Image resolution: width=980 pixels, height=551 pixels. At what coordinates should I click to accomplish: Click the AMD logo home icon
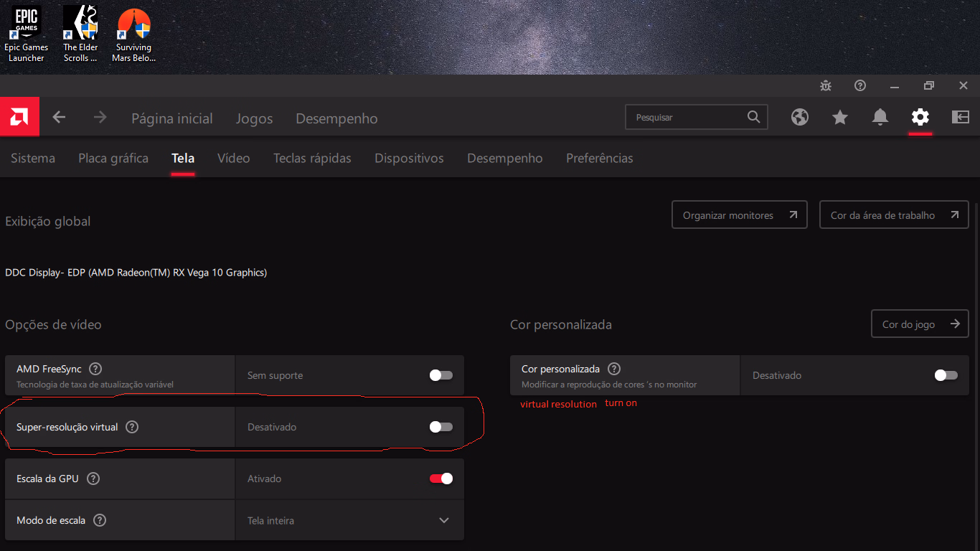(19, 117)
